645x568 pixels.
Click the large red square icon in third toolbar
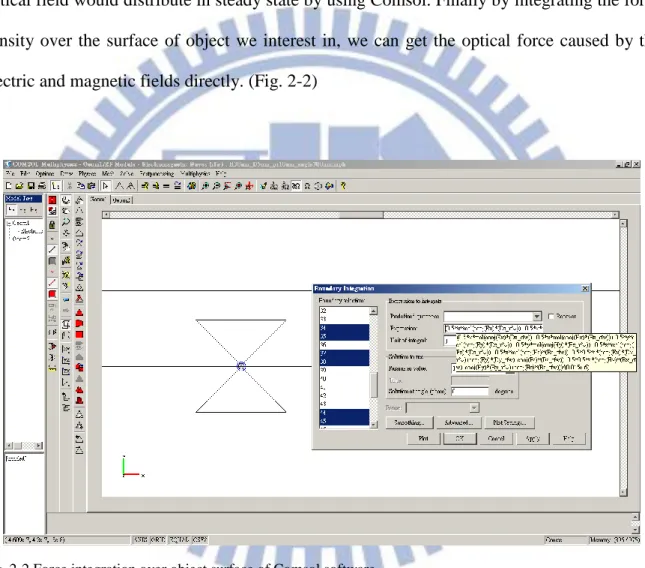79,334
